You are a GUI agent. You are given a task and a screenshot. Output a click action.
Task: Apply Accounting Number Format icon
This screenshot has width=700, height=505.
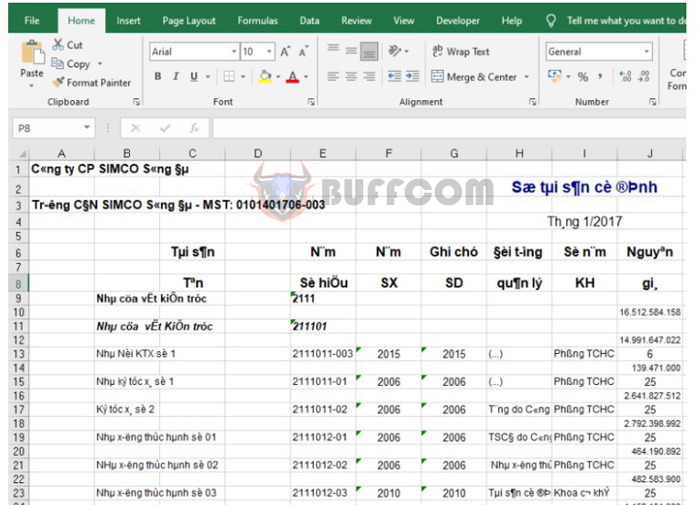tap(554, 76)
